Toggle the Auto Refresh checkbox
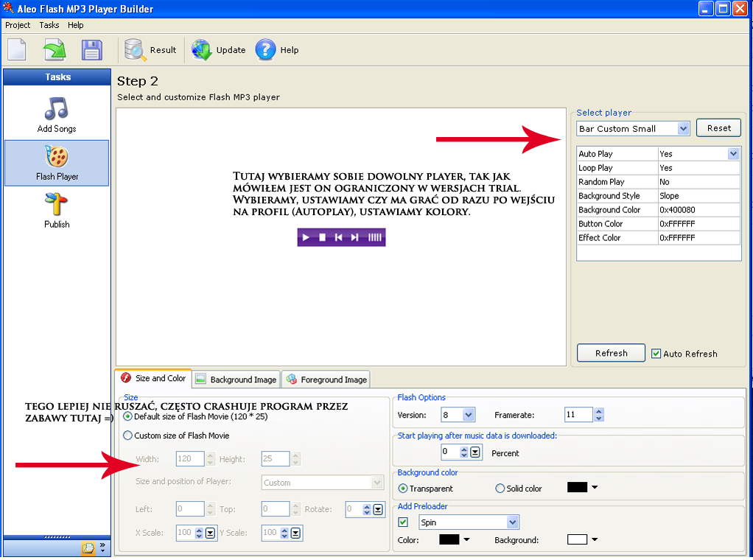This screenshot has height=560, width=753. click(x=656, y=354)
